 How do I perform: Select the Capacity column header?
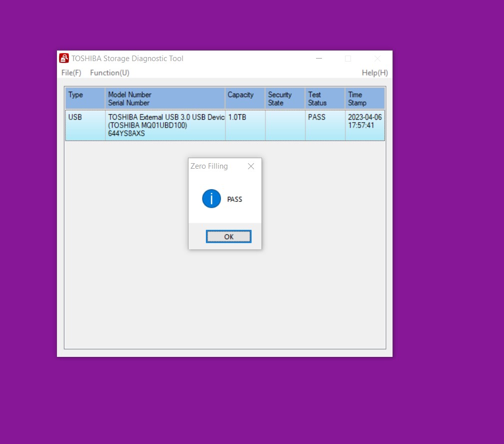click(245, 99)
